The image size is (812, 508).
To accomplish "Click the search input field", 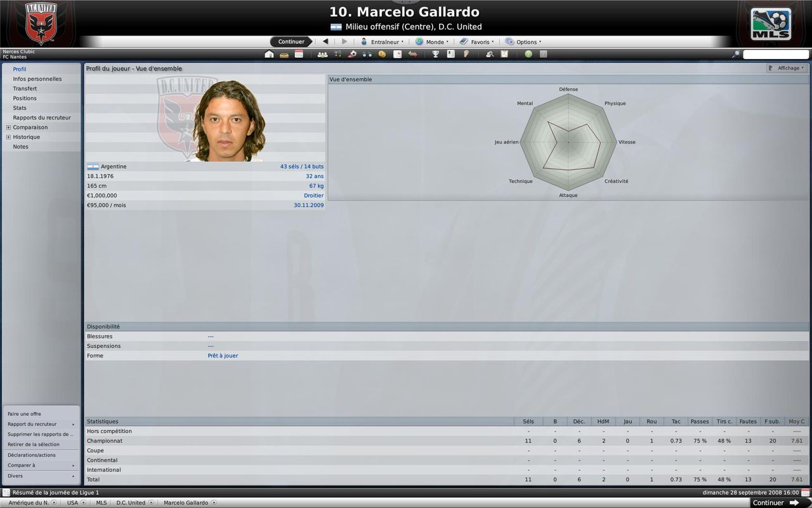I will click(x=775, y=55).
